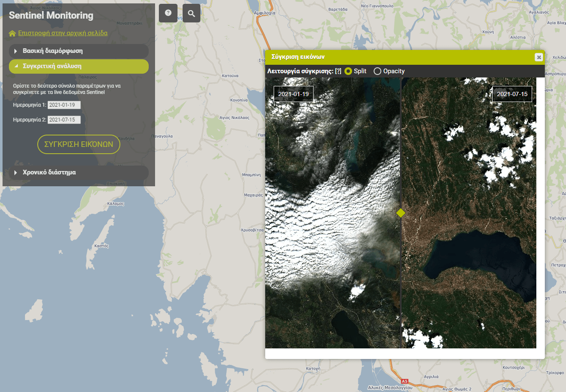Click the Νέο Γιαννόπουλο map label

click(x=377, y=6)
